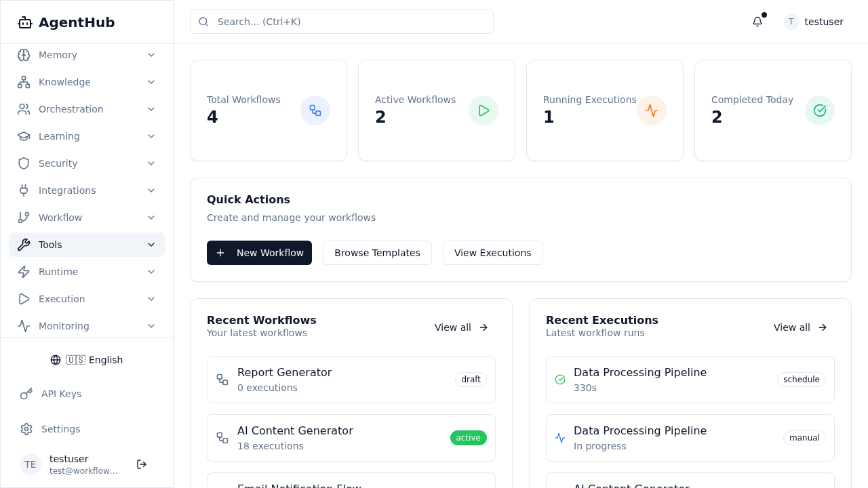The height and width of the screenshot is (488, 868).
Task: Click the notification bell icon
Action: [757, 22]
